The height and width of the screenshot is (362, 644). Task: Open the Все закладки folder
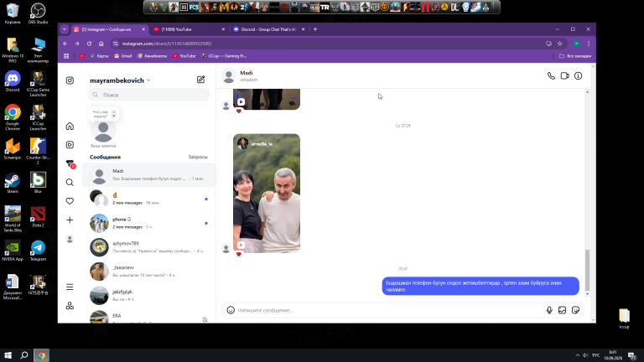click(x=575, y=56)
